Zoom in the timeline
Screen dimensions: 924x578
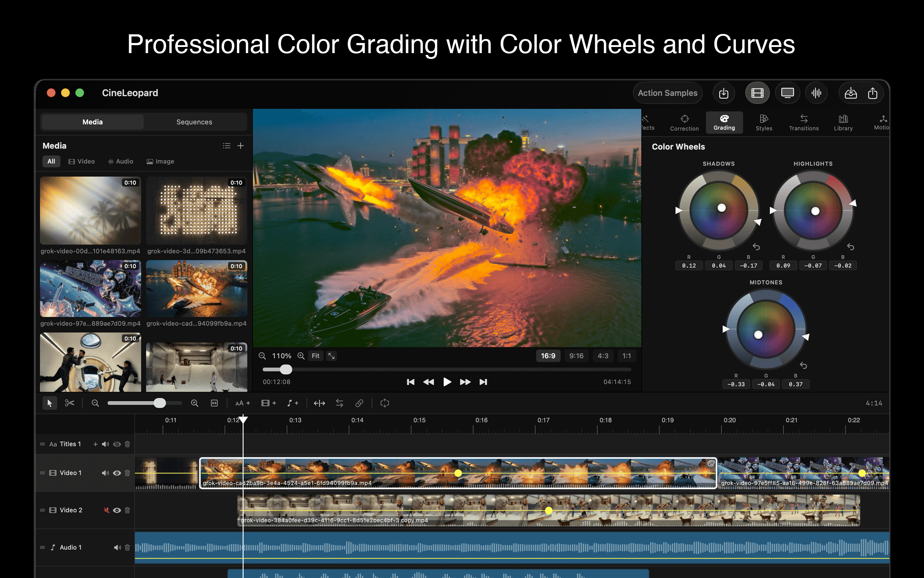[x=194, y=403]
